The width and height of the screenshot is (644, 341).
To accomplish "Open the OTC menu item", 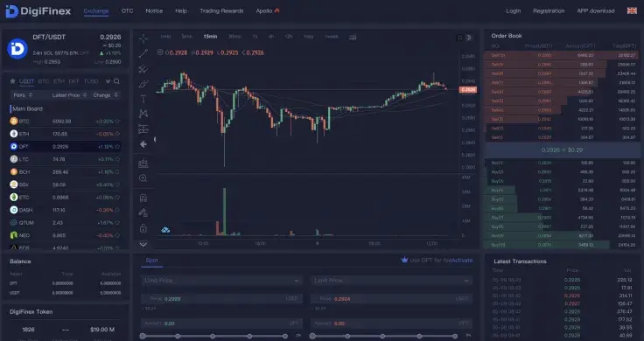I will point(128,11).
